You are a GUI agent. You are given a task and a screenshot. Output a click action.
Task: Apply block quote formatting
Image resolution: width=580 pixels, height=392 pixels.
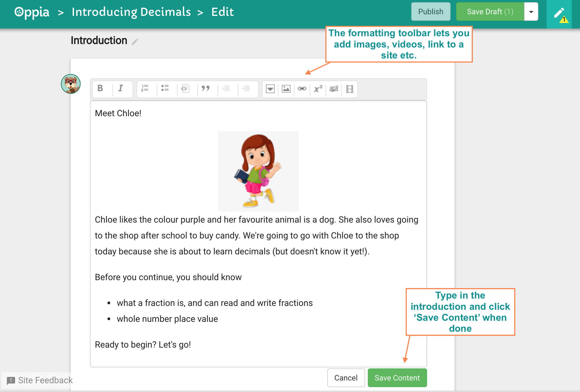click(x=206, y=89)
